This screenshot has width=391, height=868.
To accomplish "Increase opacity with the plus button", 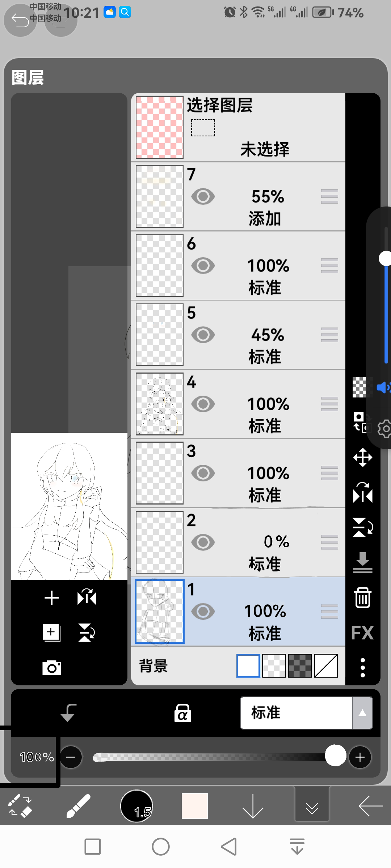I will tap(360, 757).
